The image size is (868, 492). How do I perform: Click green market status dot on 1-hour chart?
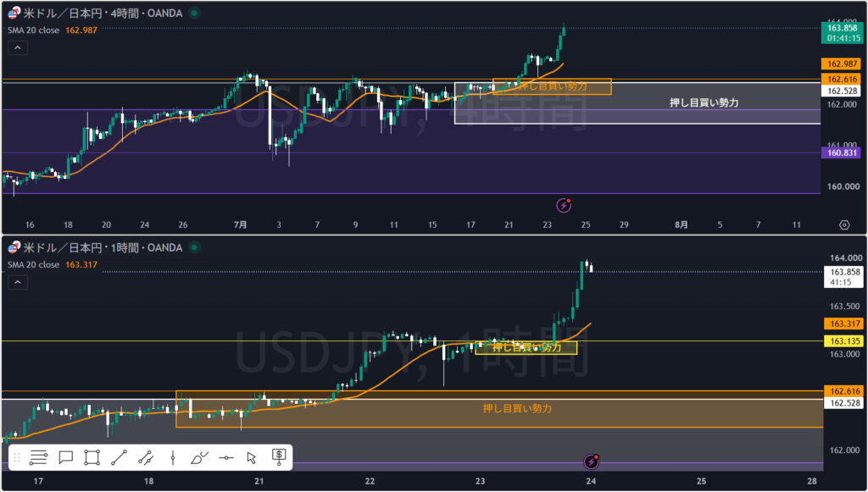click(x=194, y=247)
